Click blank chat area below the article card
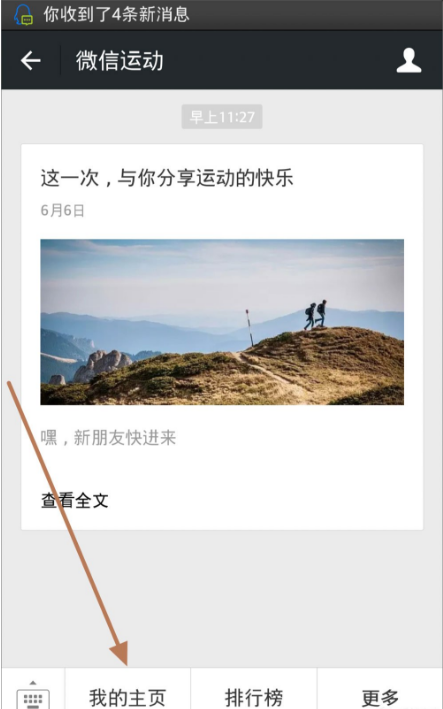The width and height of the screenshot is (443, 709). pos(222,597)
